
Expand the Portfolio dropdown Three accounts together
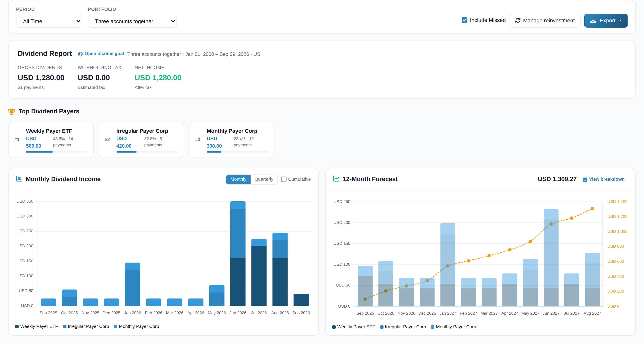click(x=132, y=21)
